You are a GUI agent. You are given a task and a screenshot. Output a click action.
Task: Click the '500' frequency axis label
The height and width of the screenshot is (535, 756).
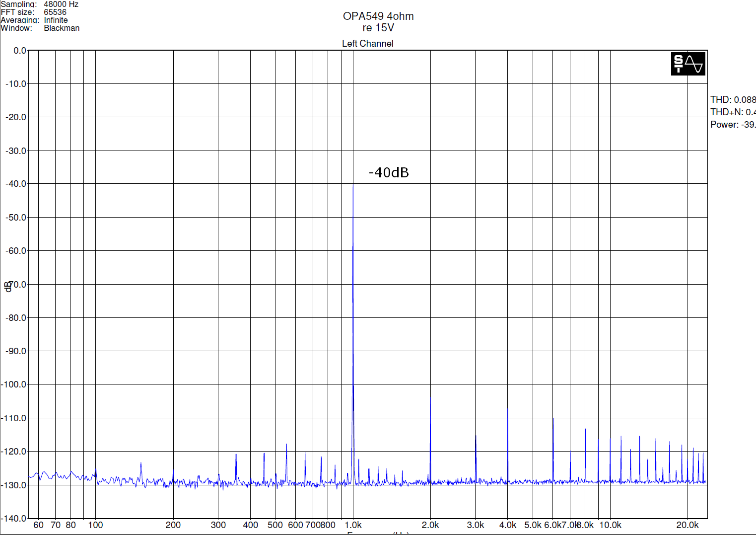pos(275,525)
